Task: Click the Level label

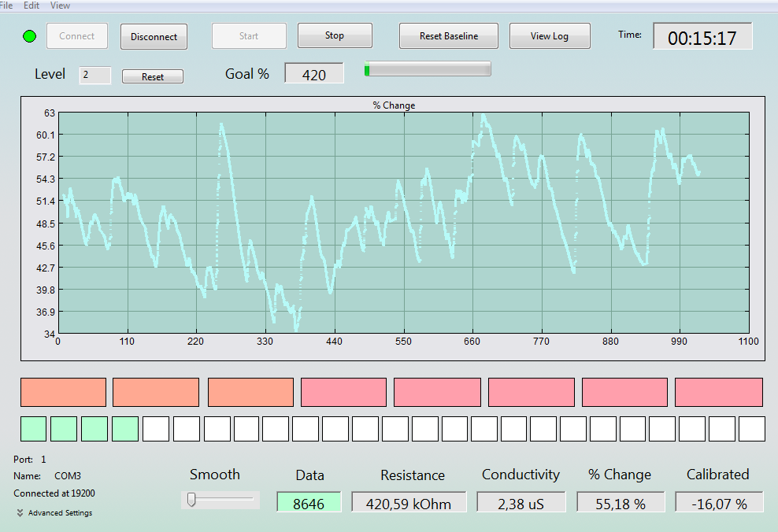Action: (50, 74)
